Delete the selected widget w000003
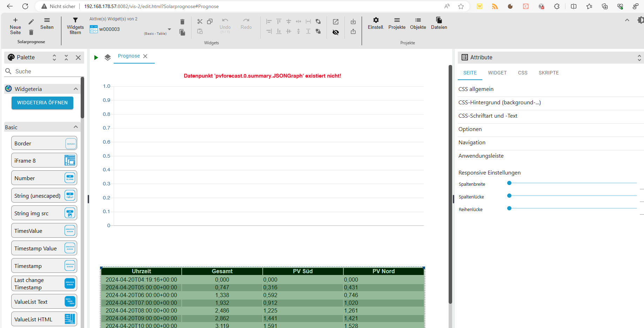This screenshot has width=644, height=328. coord(182,22)
